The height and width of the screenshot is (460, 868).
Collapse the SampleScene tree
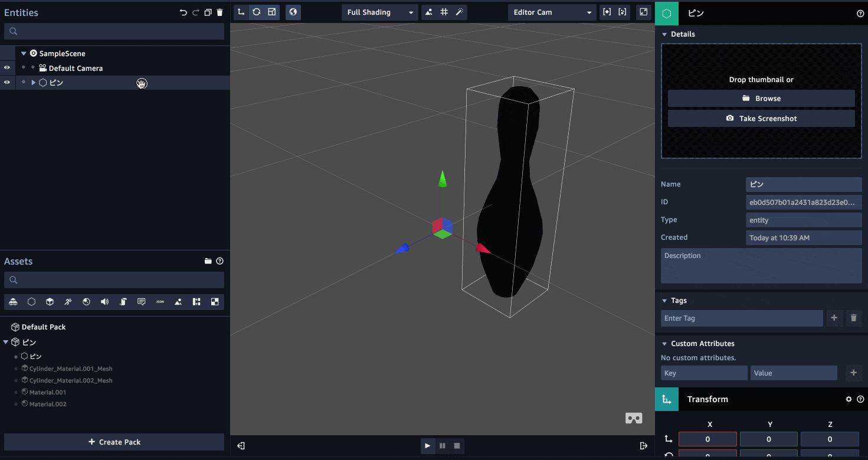coord(24,53)
